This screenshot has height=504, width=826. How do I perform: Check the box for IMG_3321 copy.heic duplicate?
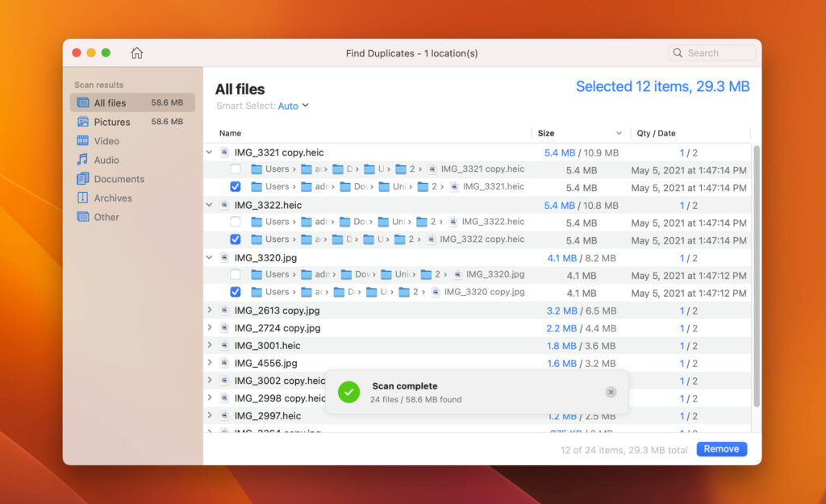(x=235, y=169)
